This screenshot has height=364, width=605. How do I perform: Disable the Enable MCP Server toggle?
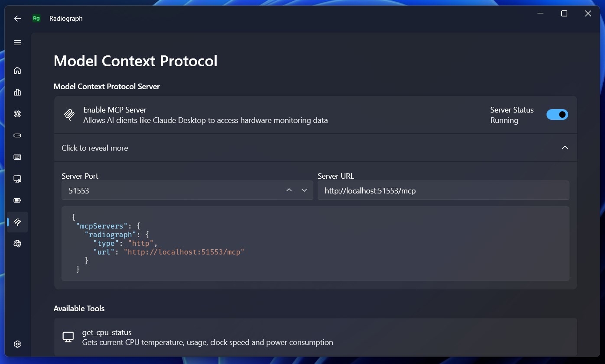coord(557,115)
